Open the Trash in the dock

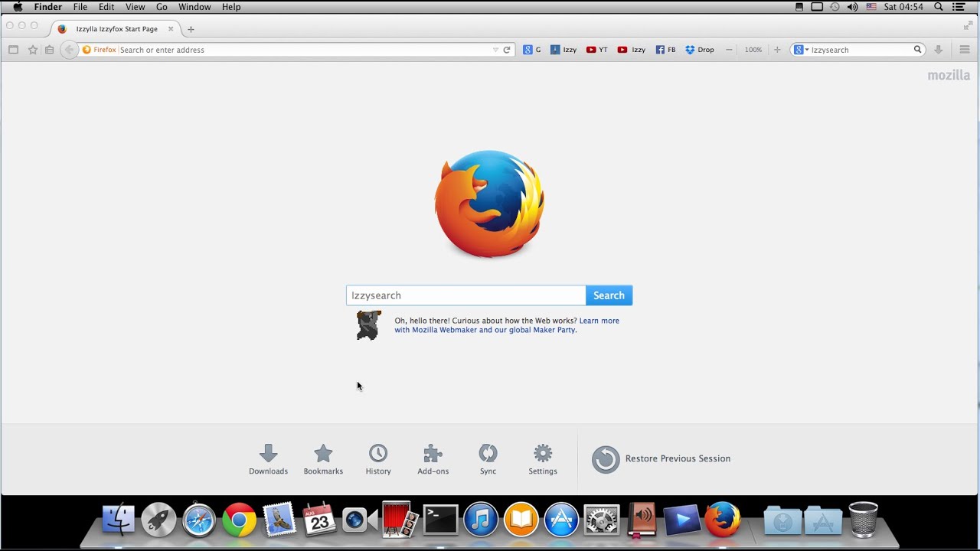[x=863, y=520]
